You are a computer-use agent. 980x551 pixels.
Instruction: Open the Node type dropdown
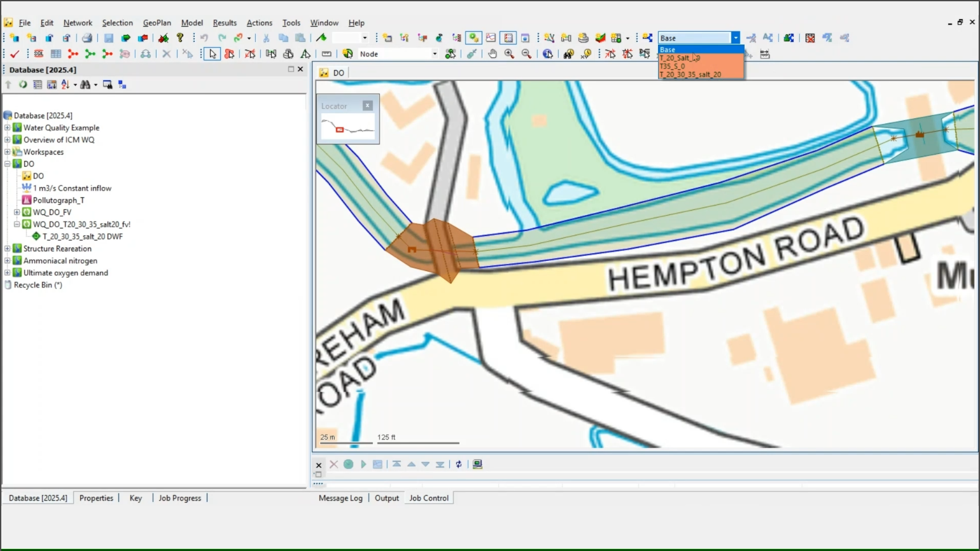(x=433, y=53)
